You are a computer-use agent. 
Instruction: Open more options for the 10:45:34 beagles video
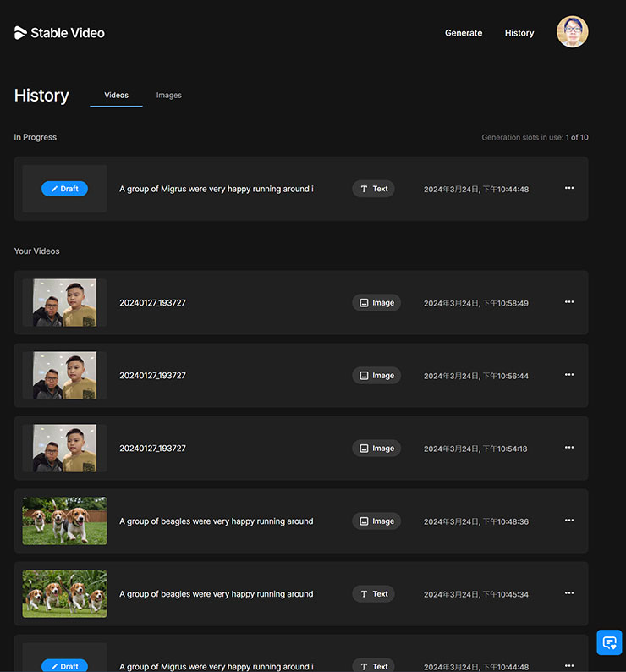[569, 593]
